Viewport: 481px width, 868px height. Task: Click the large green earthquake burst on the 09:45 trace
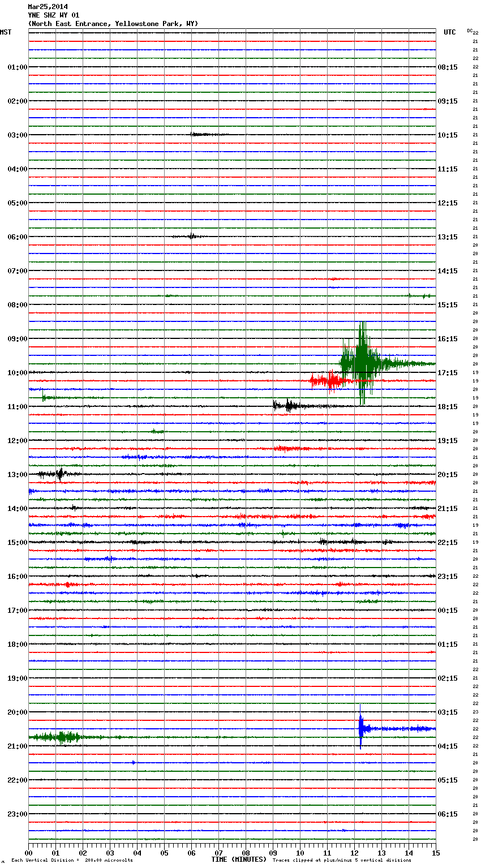(x=362, y=363)
